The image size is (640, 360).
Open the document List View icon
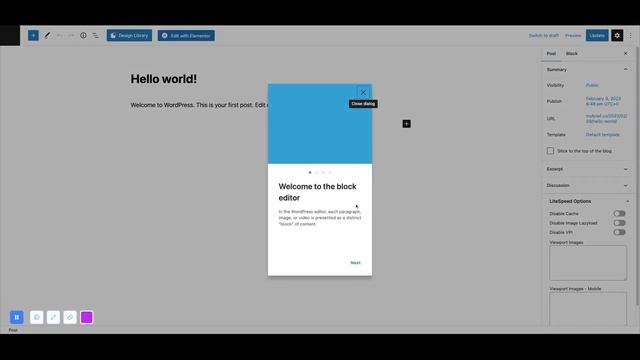point(95,36)
